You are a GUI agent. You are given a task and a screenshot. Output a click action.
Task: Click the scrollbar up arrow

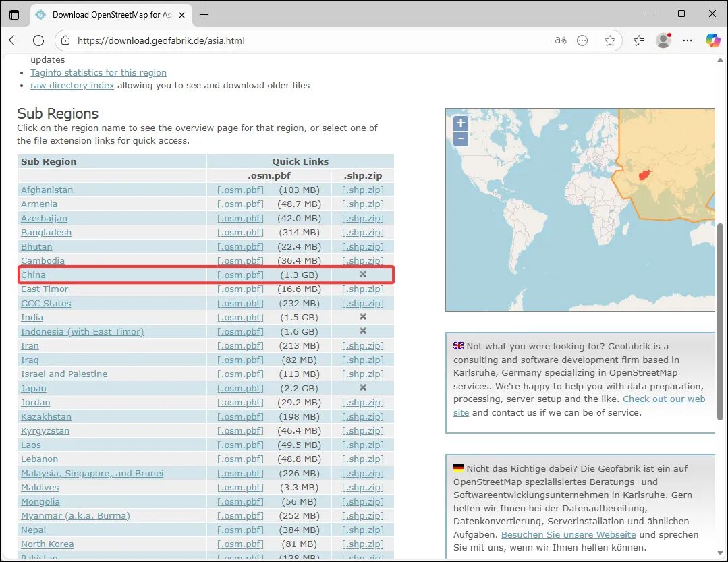click(x=720, y=60)
